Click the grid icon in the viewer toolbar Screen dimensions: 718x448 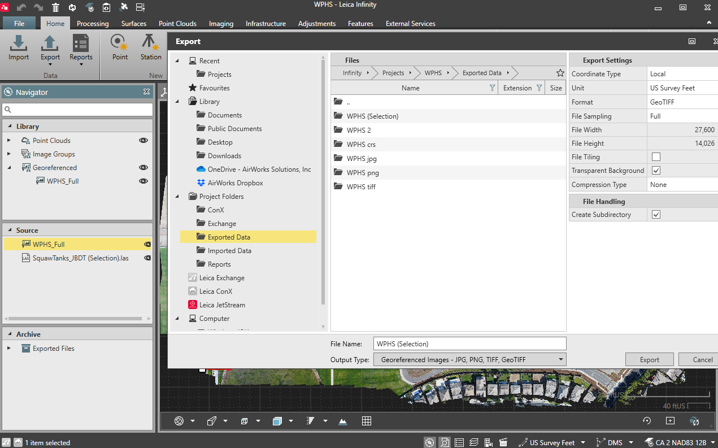coord(366,421)
